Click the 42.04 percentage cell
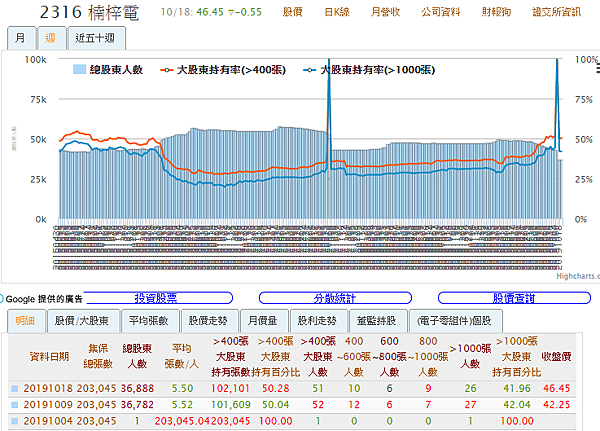 (x=517, y=405)
